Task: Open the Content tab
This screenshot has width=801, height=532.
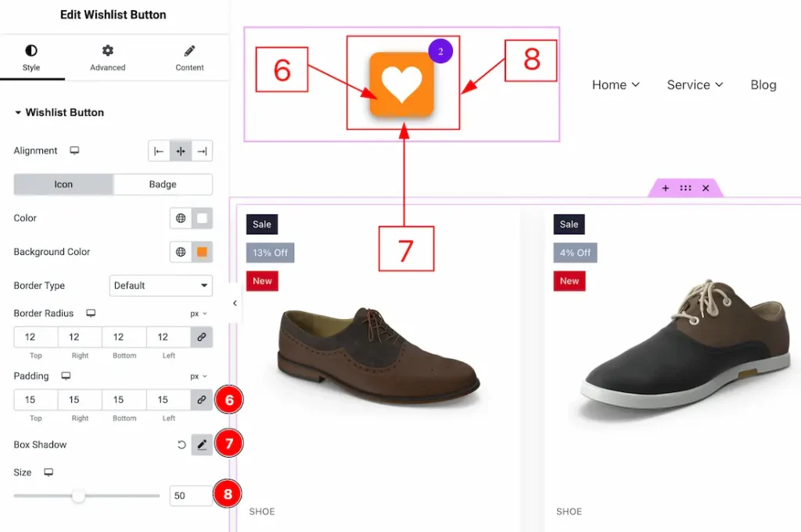Action: pyautogui.click(x=189, y=58)
